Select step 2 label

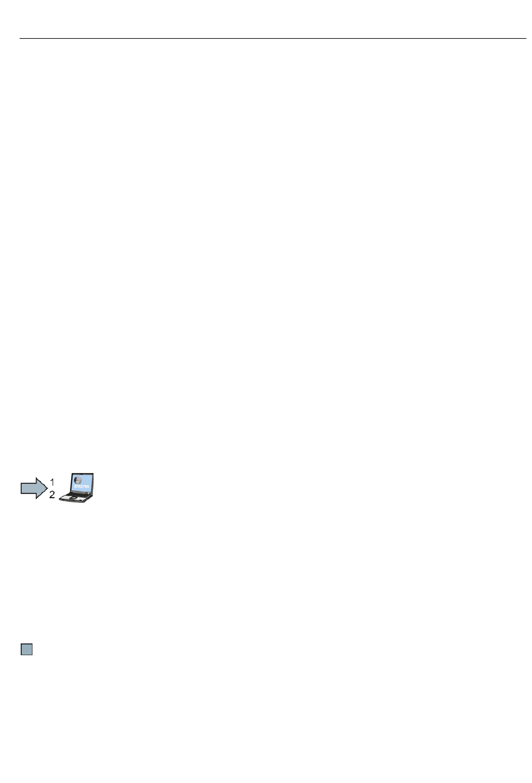[52, 495]
